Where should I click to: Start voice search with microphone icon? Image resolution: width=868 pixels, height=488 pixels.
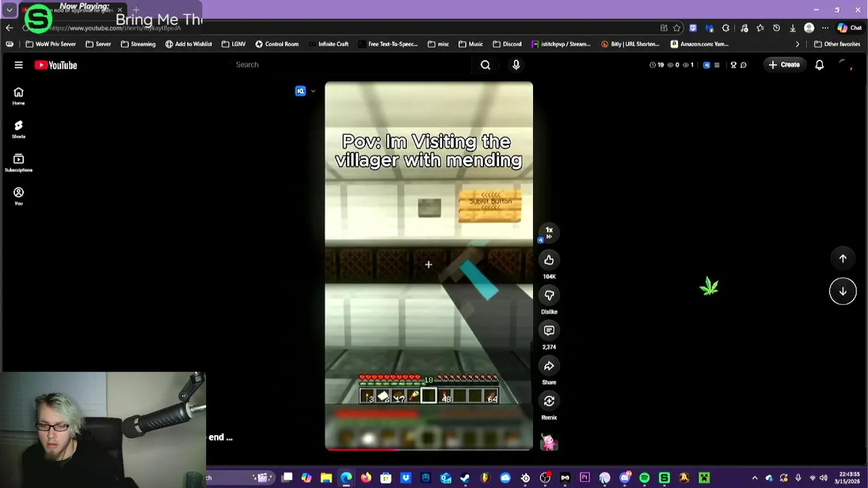516,65
